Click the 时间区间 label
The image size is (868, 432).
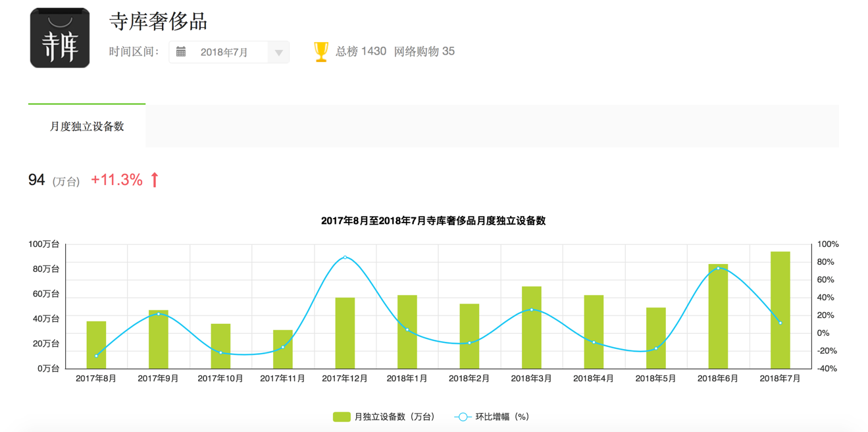134,51
